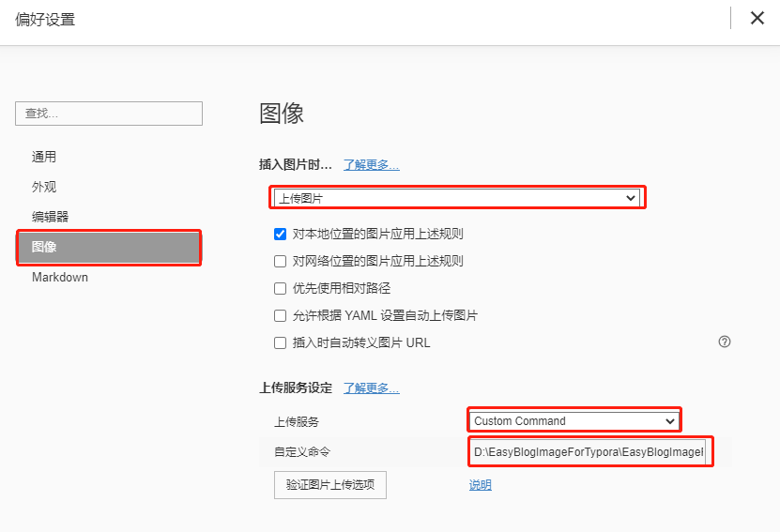Screen dimensions: 780x532
Task: Click the 插入图片时 section title
Action: 296,164
